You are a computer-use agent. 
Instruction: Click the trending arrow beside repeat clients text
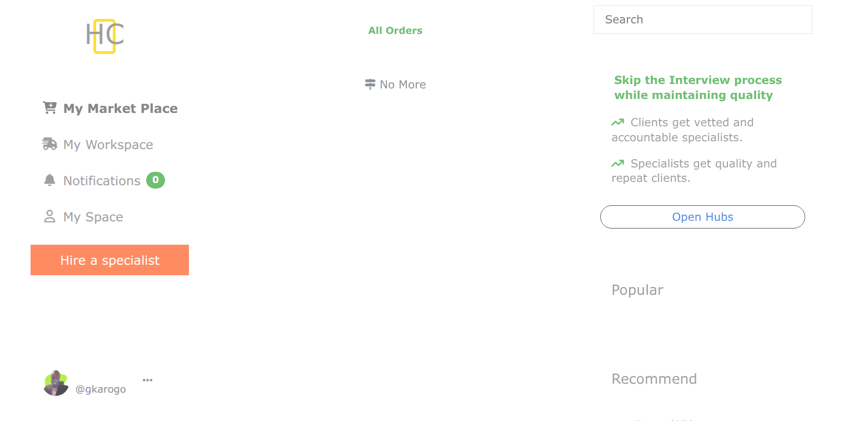coord(617,163)
